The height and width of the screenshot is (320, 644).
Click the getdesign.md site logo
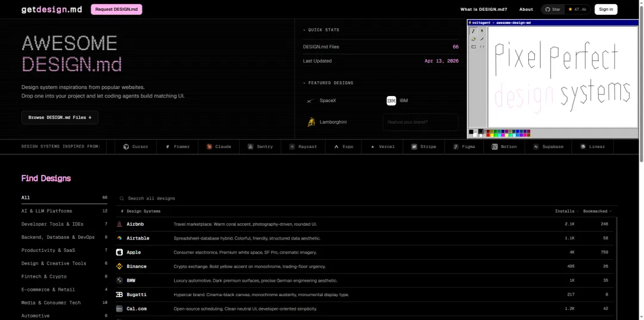pos(51,10)
